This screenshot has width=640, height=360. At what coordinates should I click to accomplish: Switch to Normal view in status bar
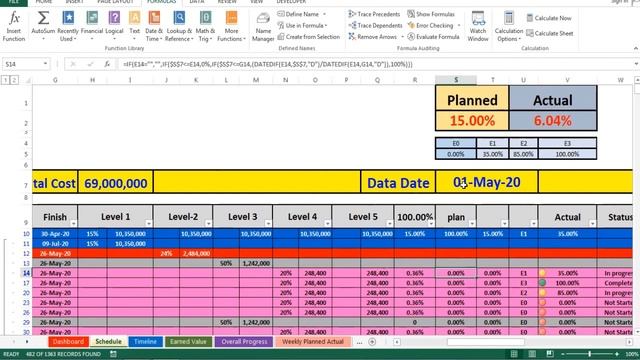tap(514, 354)
